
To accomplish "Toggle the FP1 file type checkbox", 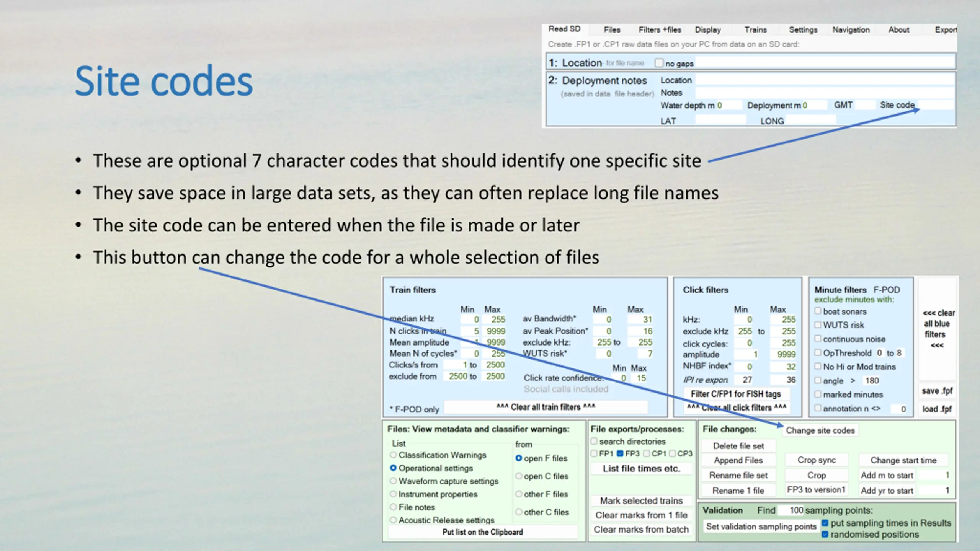I will [x=594, y=453].
